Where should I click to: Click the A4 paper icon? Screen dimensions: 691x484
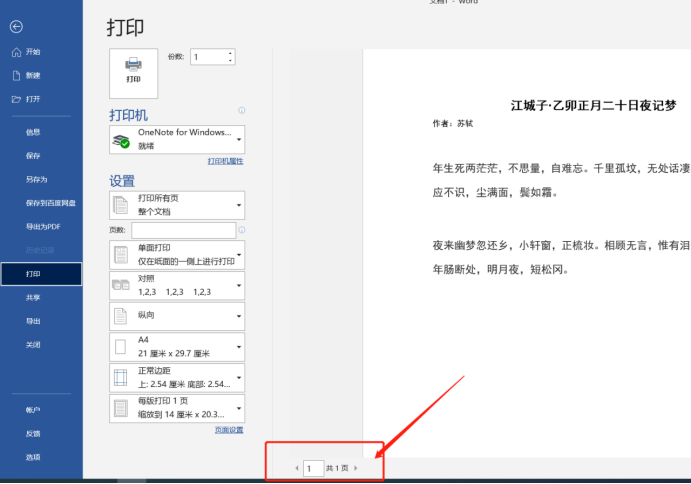[120, 347]
